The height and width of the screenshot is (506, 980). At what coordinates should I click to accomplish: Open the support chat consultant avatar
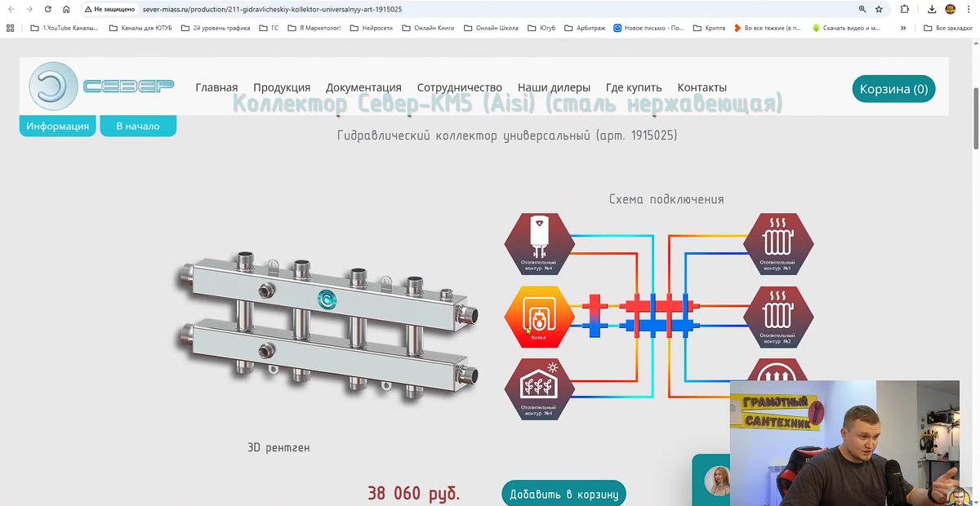[719, 482]
